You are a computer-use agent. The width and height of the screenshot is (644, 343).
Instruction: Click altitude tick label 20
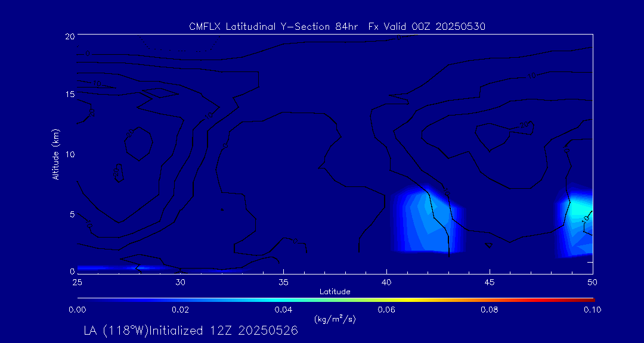tap(69, 36)
